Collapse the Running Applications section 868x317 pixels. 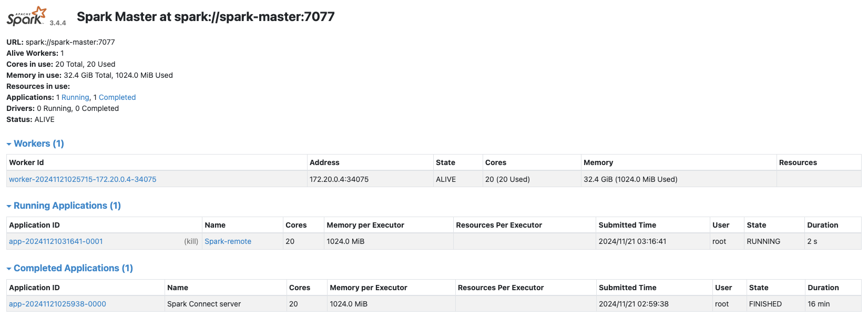tap(64, 206)
